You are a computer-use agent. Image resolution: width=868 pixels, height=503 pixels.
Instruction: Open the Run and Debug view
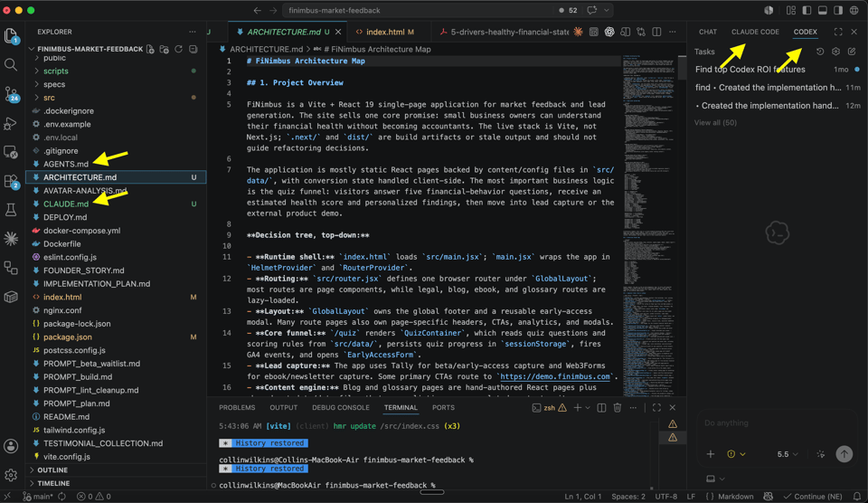click(x=11, y=123)
